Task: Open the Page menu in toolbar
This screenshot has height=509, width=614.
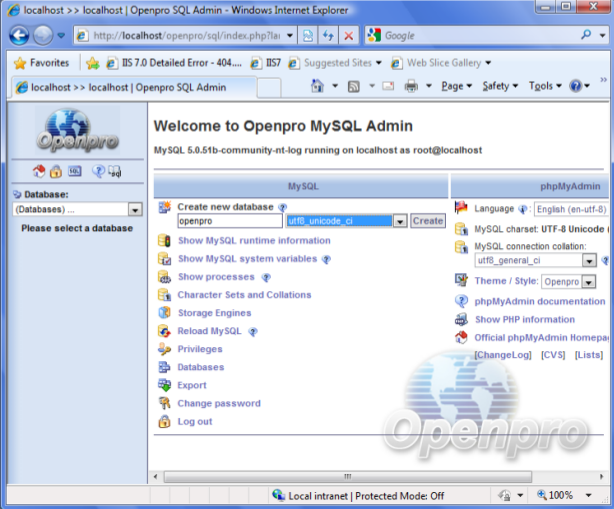Action: 453,86
